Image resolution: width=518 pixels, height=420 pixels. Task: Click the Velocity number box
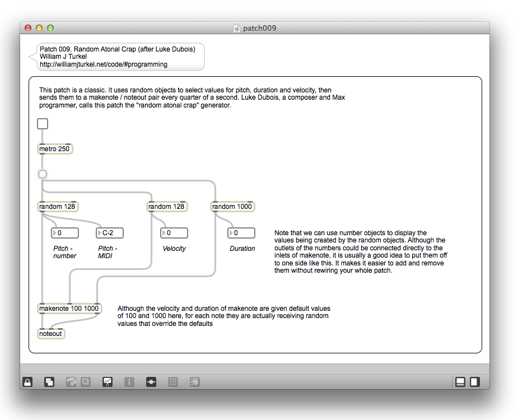(174, 233)
